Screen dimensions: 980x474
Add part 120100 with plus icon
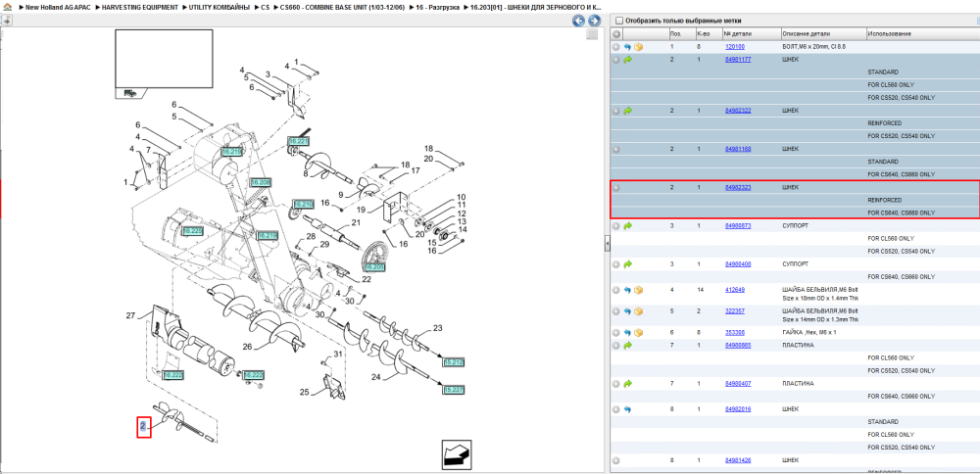[x=616, y=47]
